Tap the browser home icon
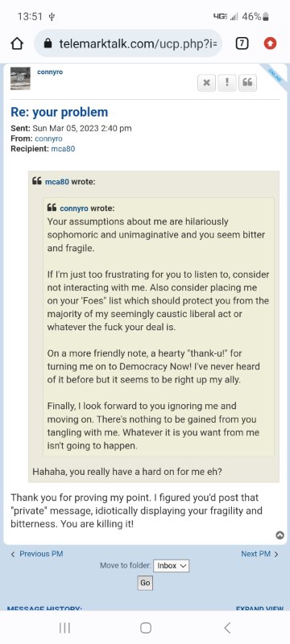 [x=17, y=43]
